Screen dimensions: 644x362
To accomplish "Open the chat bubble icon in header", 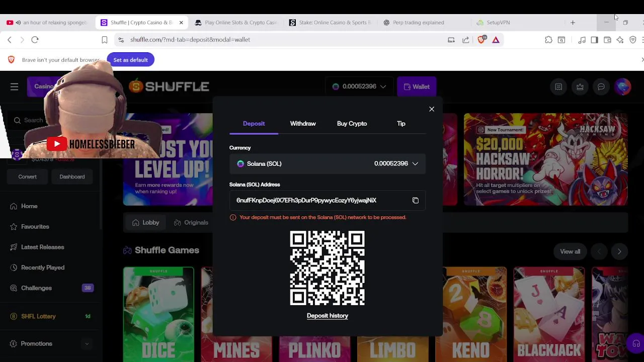I will pos(601,87).
